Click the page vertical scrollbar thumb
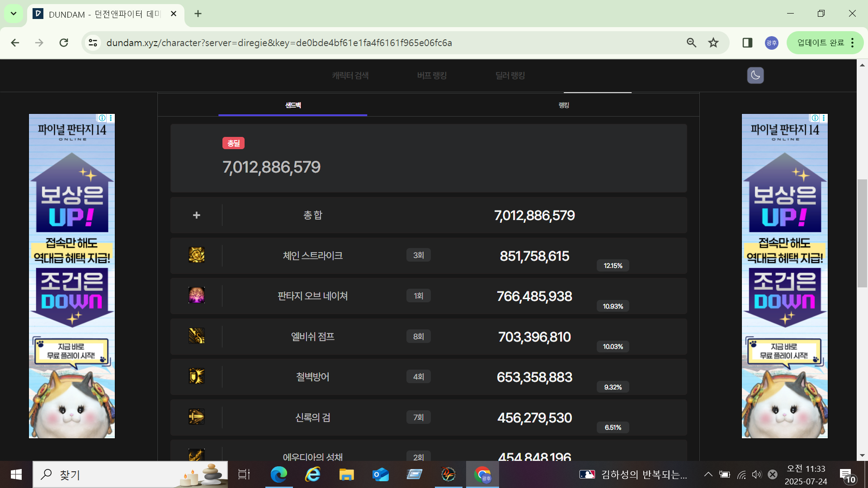Viewport: 868px width, 488px height. 862,233
